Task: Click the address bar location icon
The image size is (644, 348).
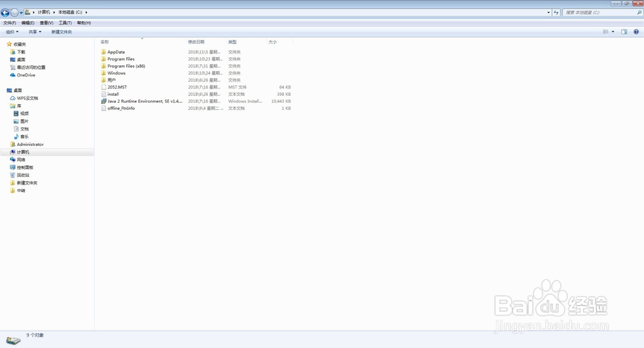Action: [x=28, y=12]
